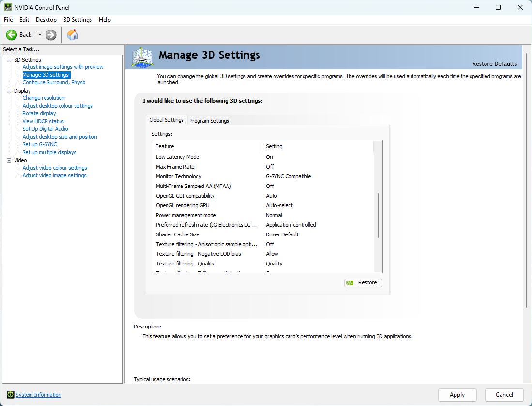This screenshot has height=406, width=532.
Task: Click Restore Defaults link
Action: [x=494, y=64]
